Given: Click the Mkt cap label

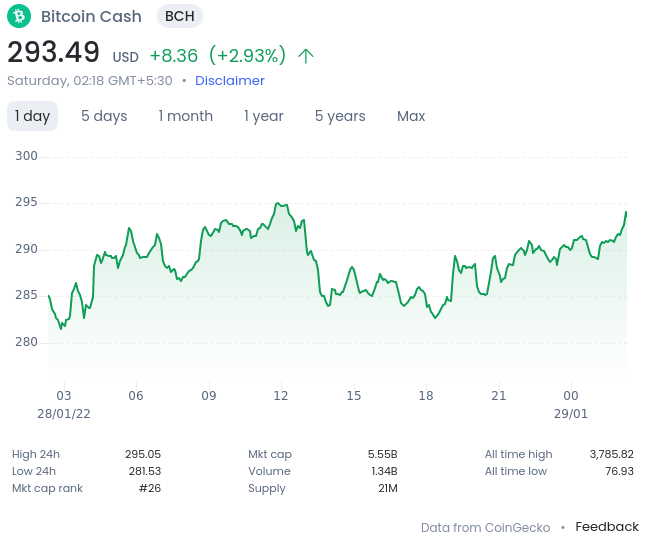Looking at the screenshot, I should [x=270, y=454].
